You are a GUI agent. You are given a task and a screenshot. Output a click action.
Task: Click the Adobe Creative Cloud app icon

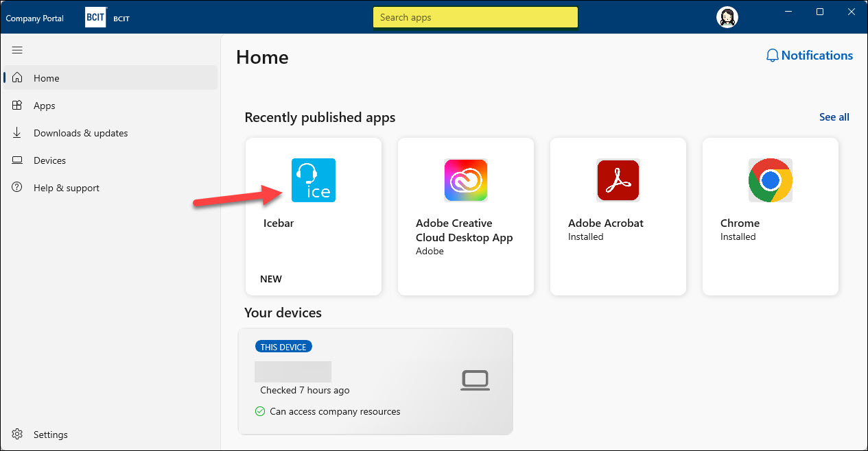[x=466, y=180]
